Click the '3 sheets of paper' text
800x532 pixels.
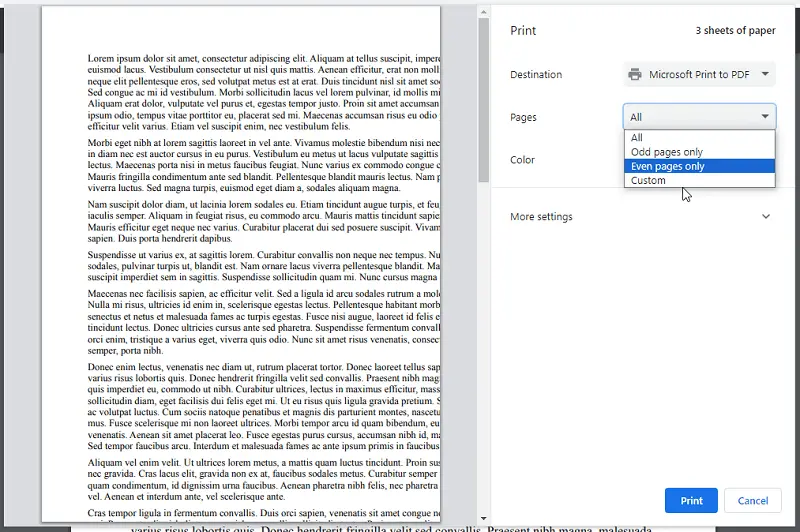(735, 31)
